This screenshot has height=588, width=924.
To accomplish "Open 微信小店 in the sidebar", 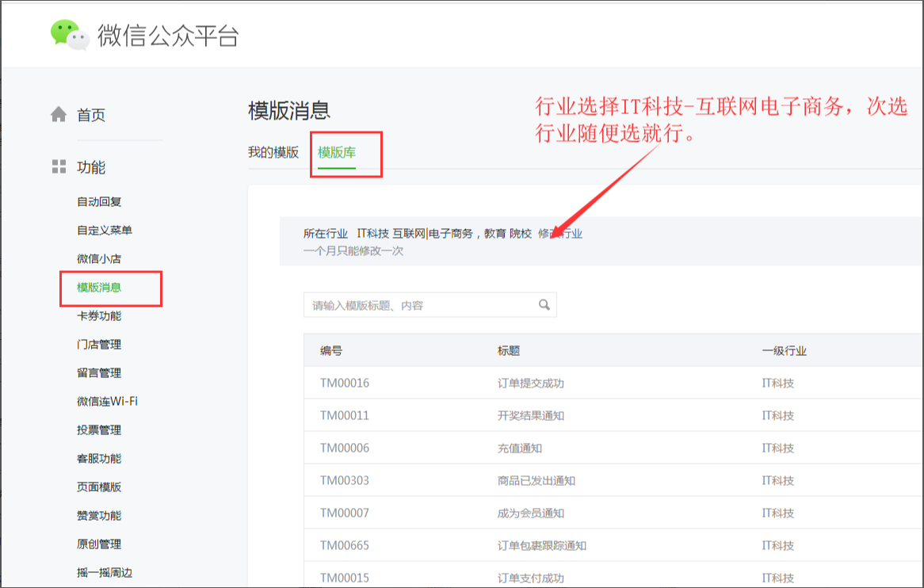I will 99,258.
